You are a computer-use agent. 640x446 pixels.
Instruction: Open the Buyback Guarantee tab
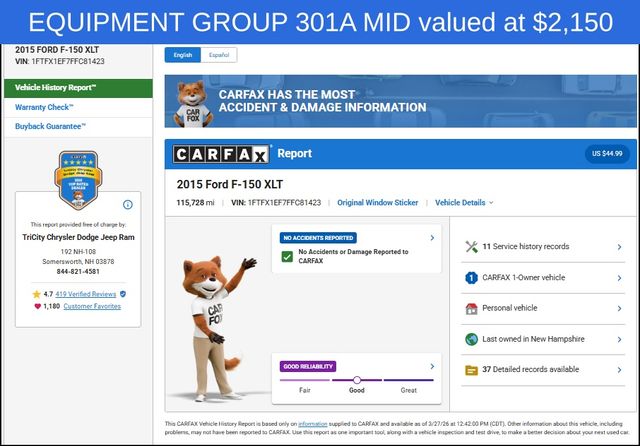point(51,126)
